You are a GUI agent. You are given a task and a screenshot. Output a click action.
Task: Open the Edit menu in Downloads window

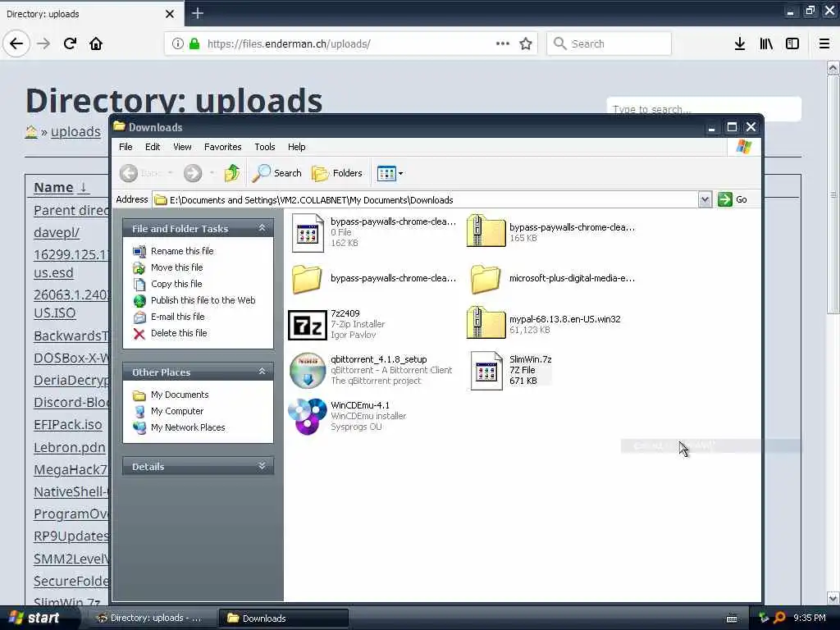(x=153, y=147)
